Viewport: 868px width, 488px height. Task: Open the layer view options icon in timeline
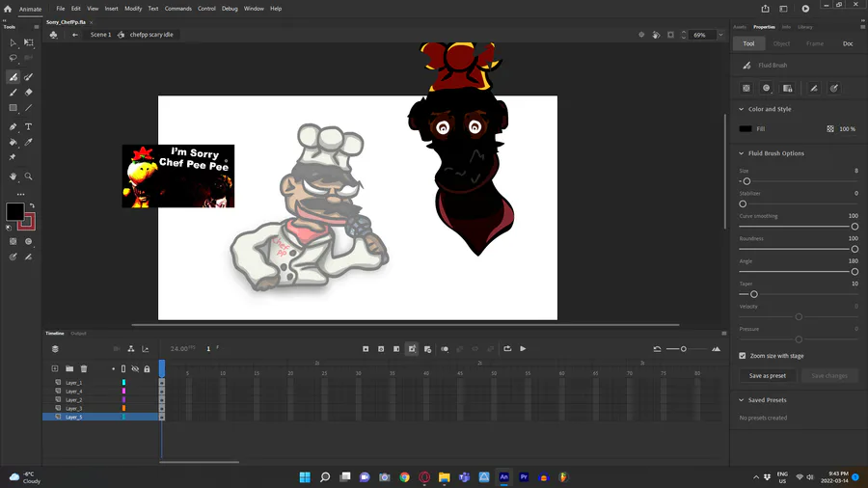pos(55,348)
